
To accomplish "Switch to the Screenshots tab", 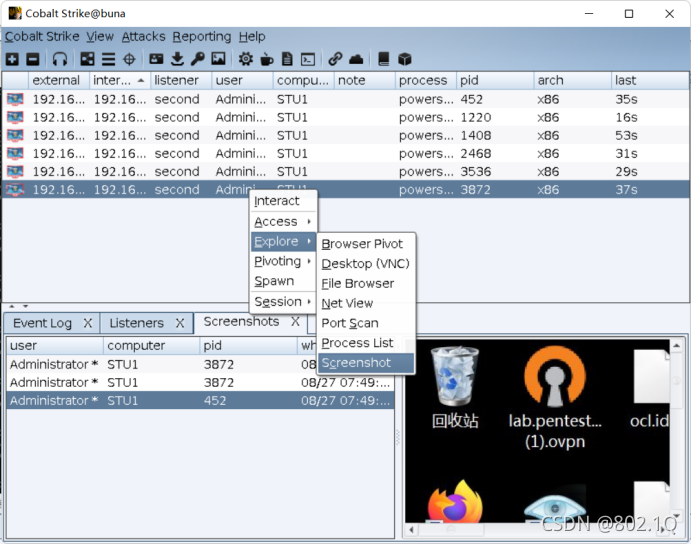I will [241, 322].
